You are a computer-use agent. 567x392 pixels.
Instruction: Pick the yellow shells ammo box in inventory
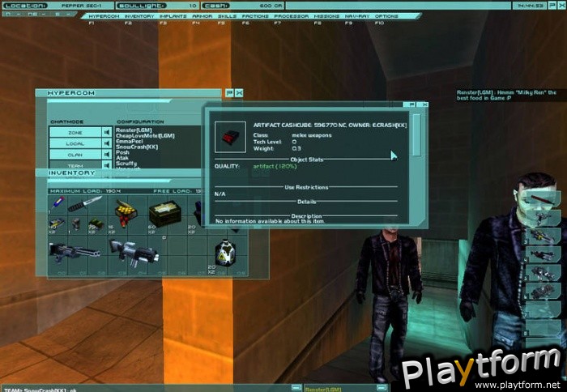(x=126, y=213)
